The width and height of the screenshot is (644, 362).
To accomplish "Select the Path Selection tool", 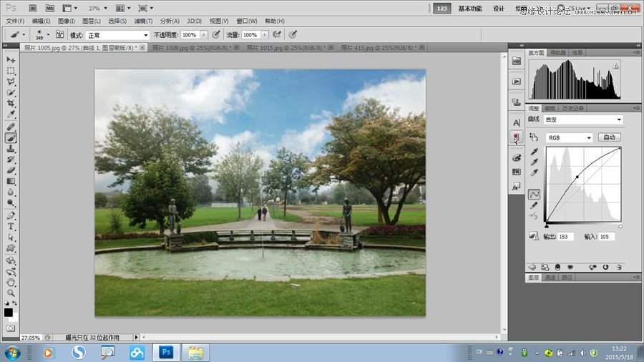I will tap(11, 238).
